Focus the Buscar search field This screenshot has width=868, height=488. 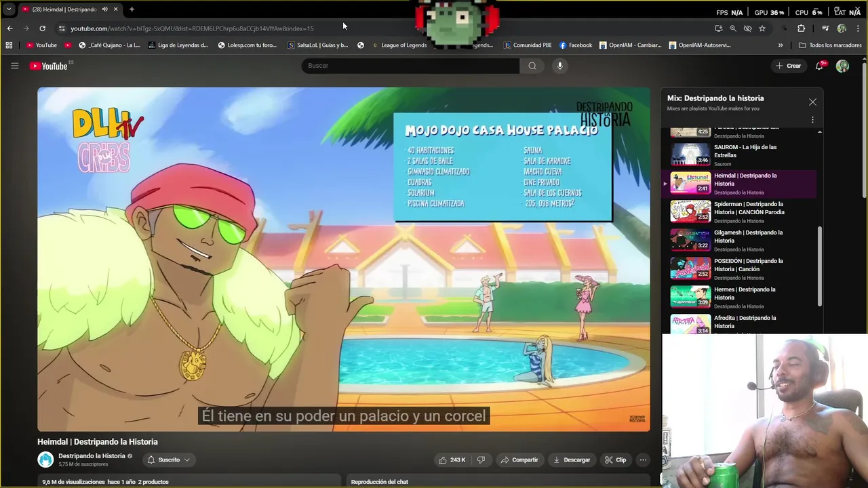pyautogui.click(x=410, y=66)
